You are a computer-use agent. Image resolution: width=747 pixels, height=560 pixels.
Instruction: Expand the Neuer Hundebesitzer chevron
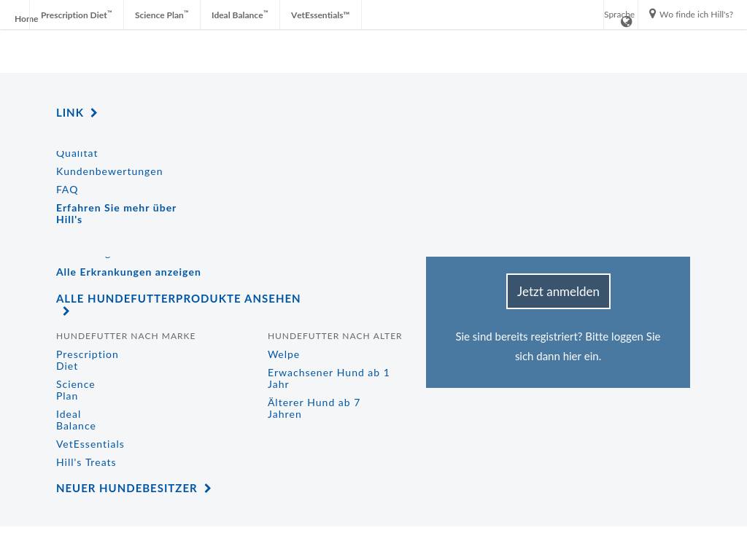208,489
